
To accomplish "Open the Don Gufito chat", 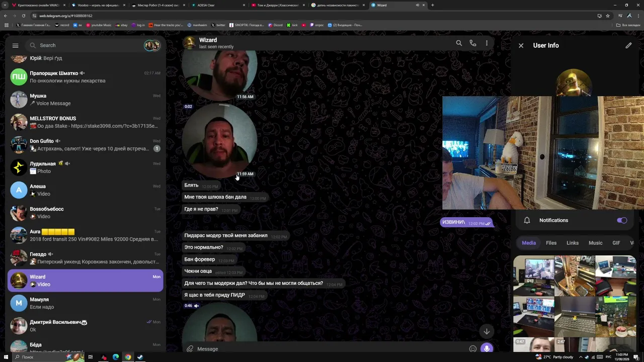I will (x=85, y=145).
